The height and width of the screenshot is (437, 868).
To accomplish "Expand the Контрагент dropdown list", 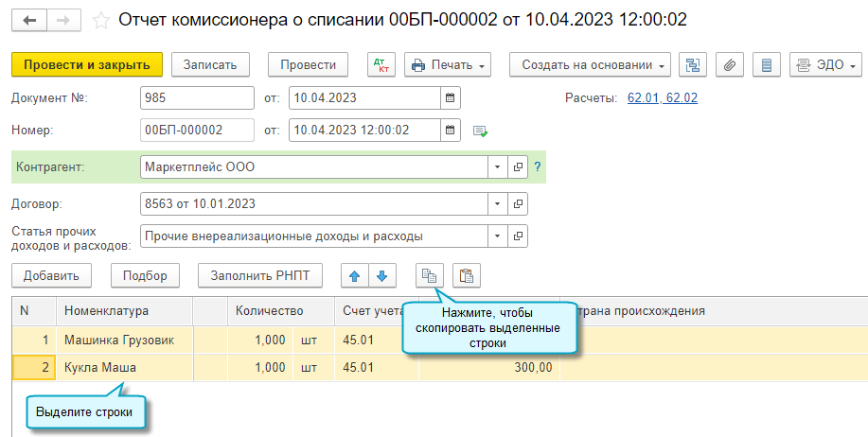I will point(497,167).
